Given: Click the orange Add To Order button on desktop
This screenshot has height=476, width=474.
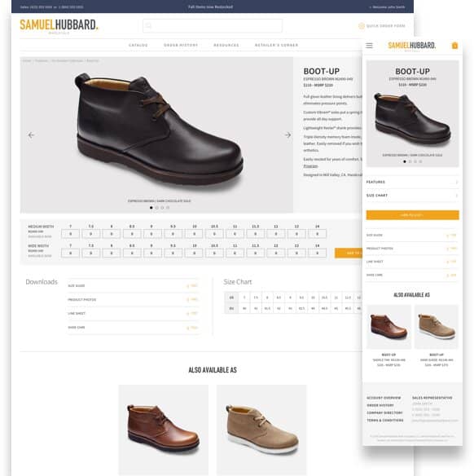Looking at the screenshot, I should [349, 253].
